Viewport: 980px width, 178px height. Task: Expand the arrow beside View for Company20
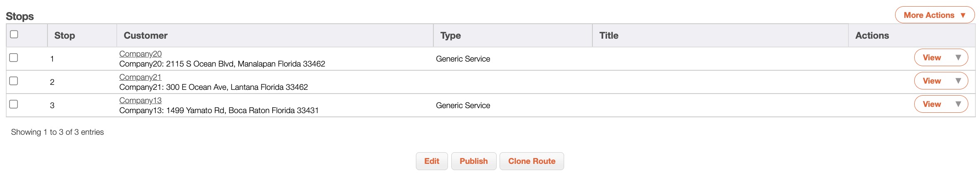(958, 58)
